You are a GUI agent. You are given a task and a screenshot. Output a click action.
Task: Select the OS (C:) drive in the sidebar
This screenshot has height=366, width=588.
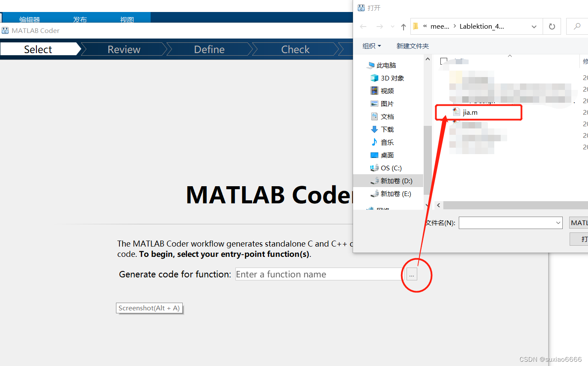click(386, 168)
